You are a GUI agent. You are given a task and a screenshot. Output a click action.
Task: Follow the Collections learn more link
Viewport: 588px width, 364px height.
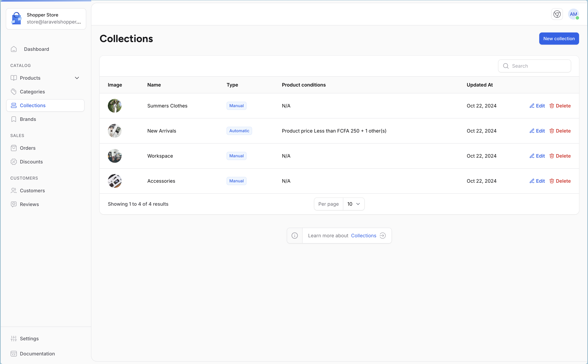[363, 235]
